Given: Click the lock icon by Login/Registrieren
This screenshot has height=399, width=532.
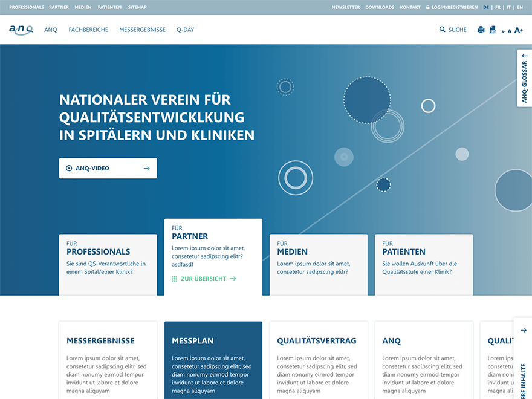Looking at the screenshot, I should coord(428,7).
